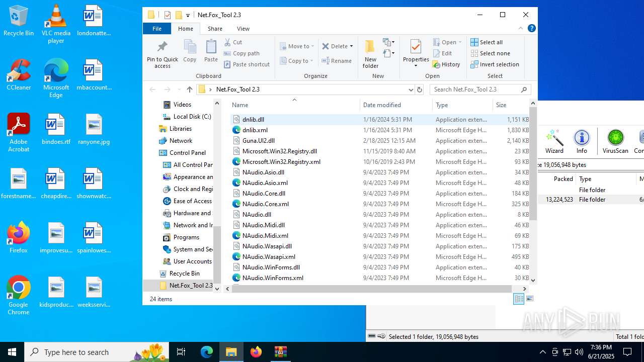Select Libraries in navigation pane
644x362 pixels.
(x=180, y=129)
